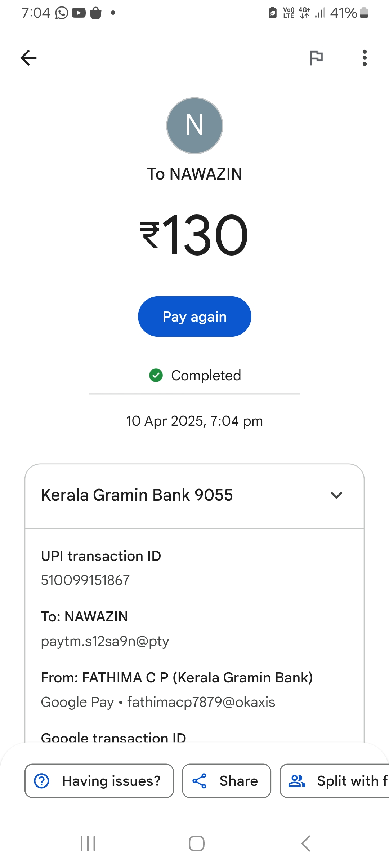389x868 pixels.
Task: Tap the UPI transaction ID number
Action: pyautogui.click(x=85, y=580)
